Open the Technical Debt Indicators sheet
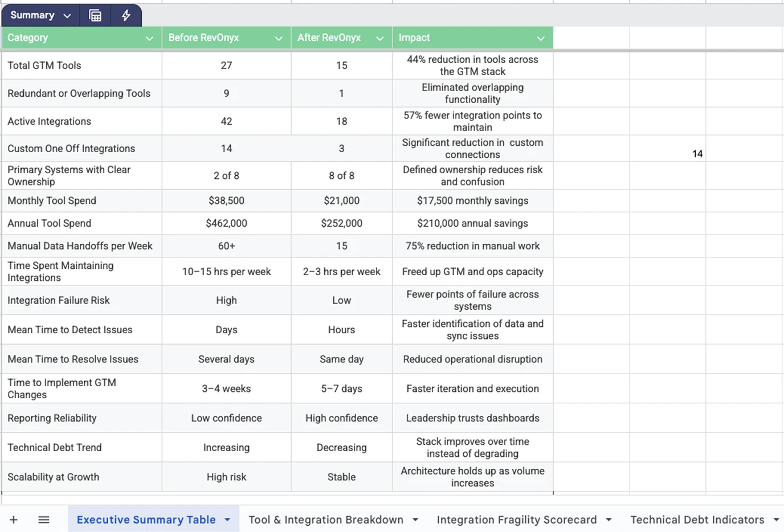 tap(697, 519)
